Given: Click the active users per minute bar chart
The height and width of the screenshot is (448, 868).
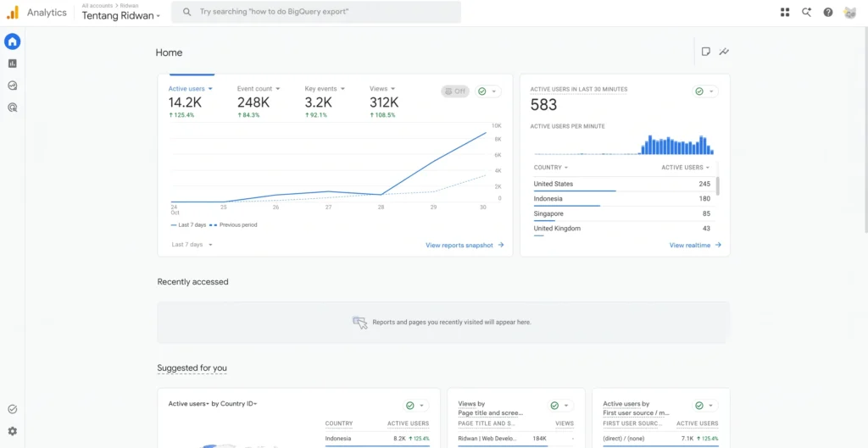Looking at the screenshot, I should (623, 144).
